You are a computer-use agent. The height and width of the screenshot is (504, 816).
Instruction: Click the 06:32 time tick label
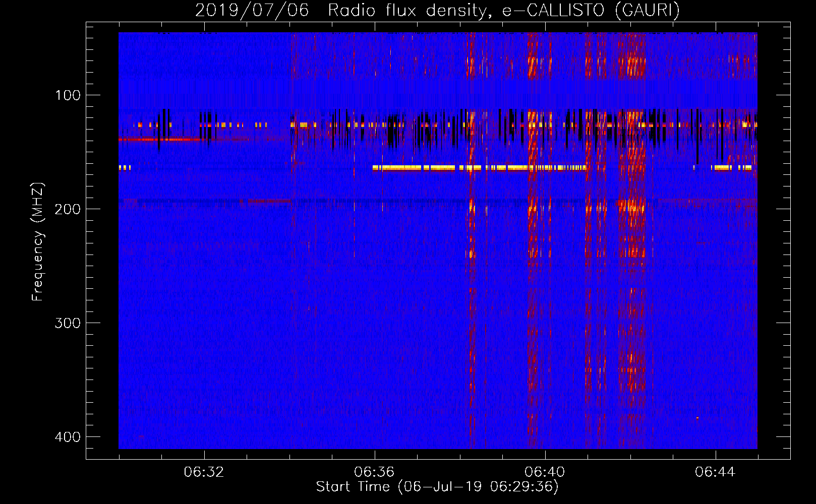click(204, 472)
